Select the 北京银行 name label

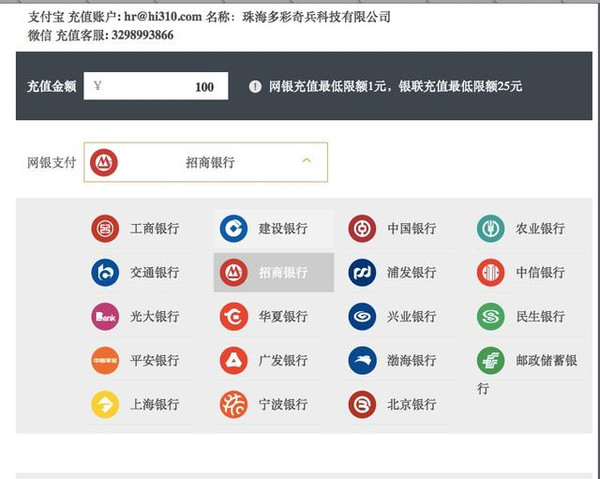pyautogui.click(x=412, y=404)
